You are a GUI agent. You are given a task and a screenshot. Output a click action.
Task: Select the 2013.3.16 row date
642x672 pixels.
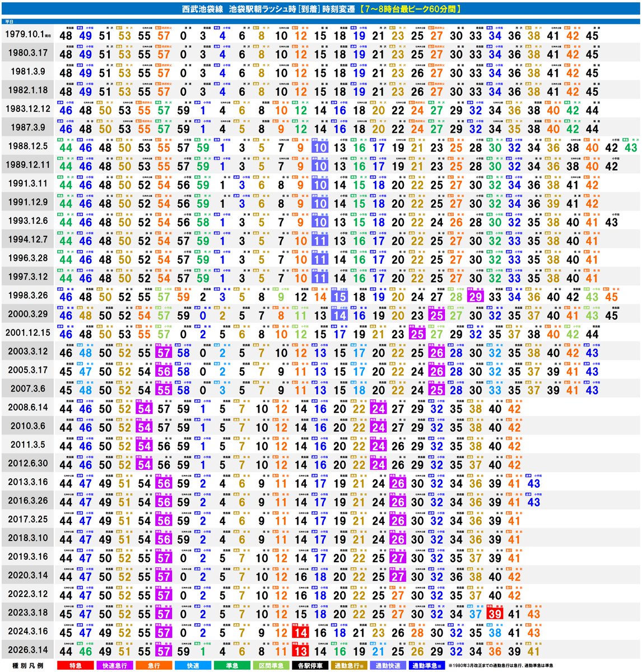point(27,482)
